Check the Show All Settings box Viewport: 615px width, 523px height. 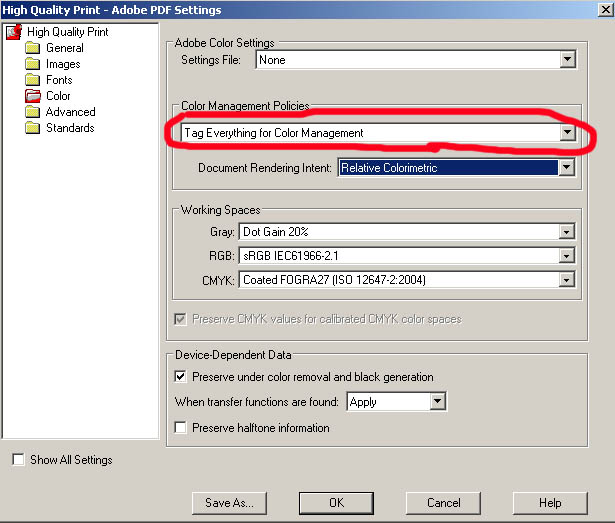pos(18,459)
